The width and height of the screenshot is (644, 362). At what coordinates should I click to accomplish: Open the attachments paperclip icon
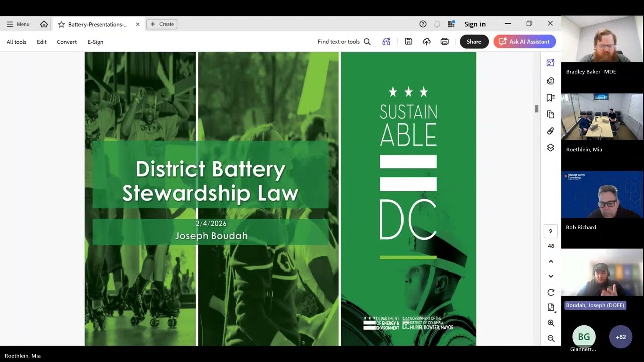coord(551,131)
